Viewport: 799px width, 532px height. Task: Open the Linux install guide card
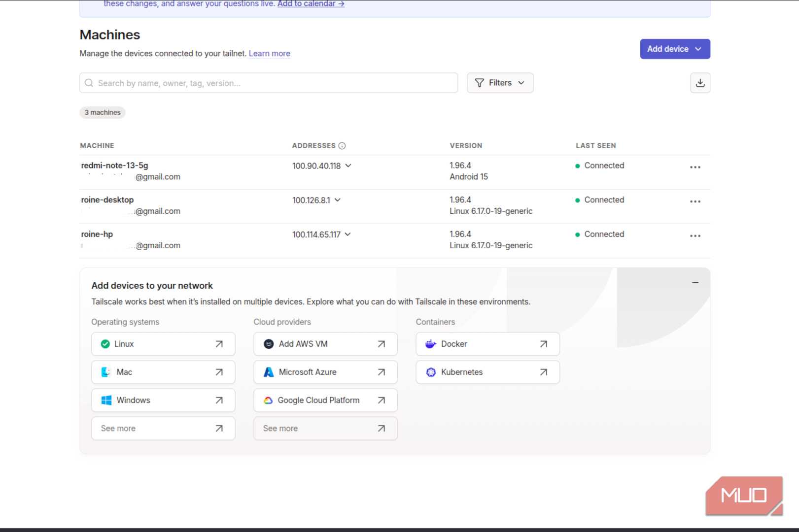point(163,344)
